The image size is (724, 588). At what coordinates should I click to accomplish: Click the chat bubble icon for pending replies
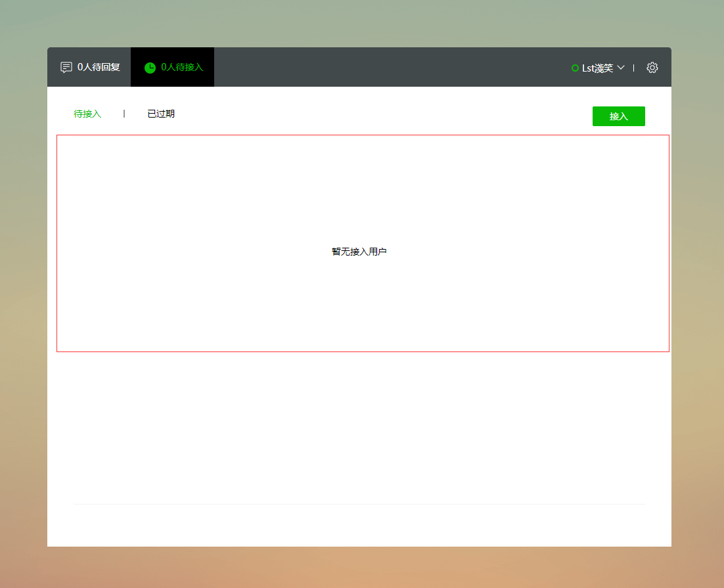click(66, 67)
